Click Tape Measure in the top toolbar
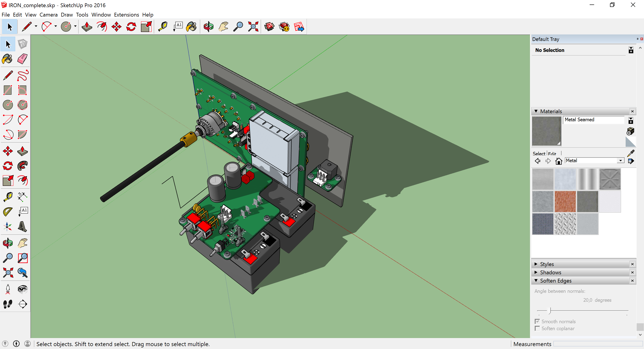Screen dimensions: 644x349 tap(163, 27)
